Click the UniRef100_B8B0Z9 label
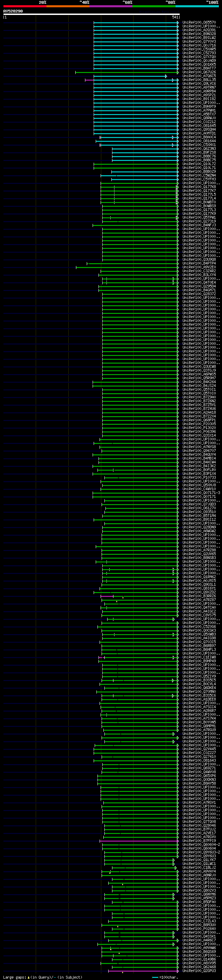The width and height of the screenshot is (222, 980). 199,172
